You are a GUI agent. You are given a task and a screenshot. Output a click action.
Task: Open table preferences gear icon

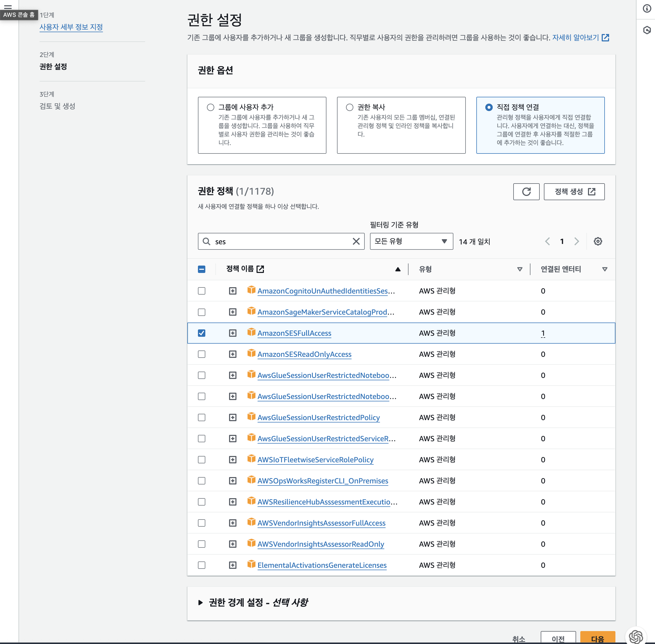click(598, 241)
